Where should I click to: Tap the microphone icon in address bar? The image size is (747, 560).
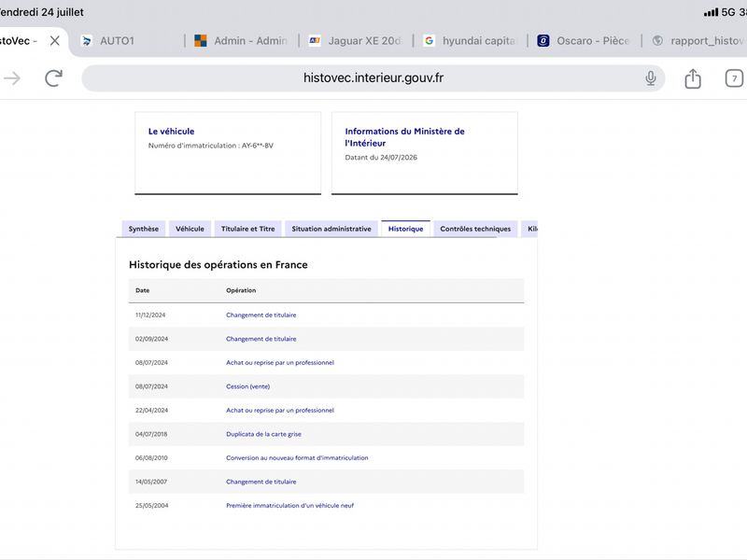pyautogui.click(x=650, y=78)
